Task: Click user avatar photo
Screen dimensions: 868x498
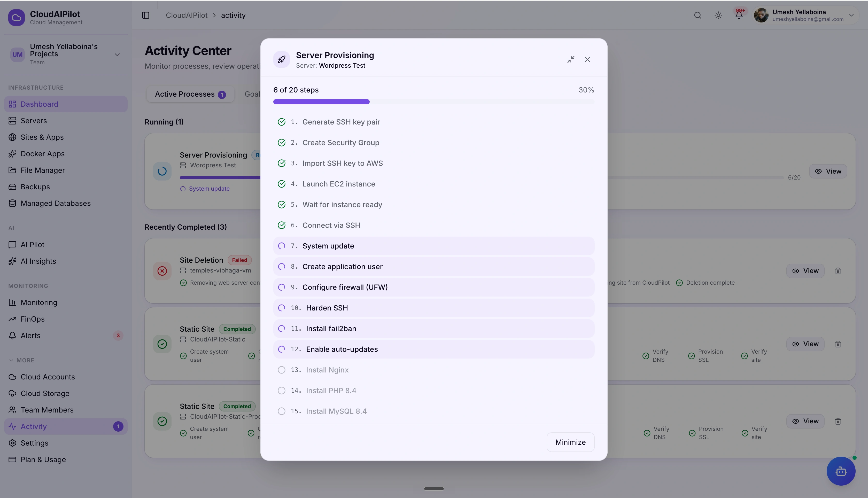Action: (761, 15)
